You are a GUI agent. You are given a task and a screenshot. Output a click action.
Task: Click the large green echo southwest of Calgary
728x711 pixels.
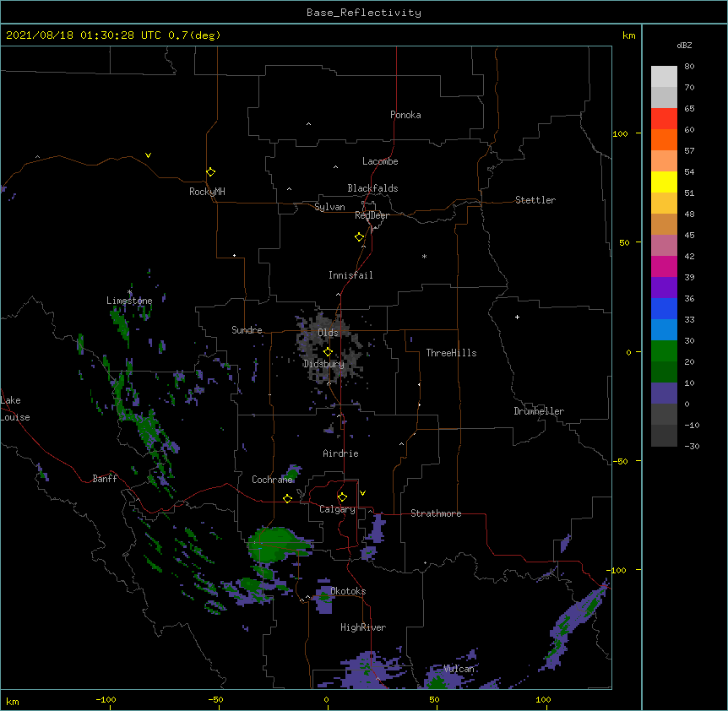coord(275,545)
